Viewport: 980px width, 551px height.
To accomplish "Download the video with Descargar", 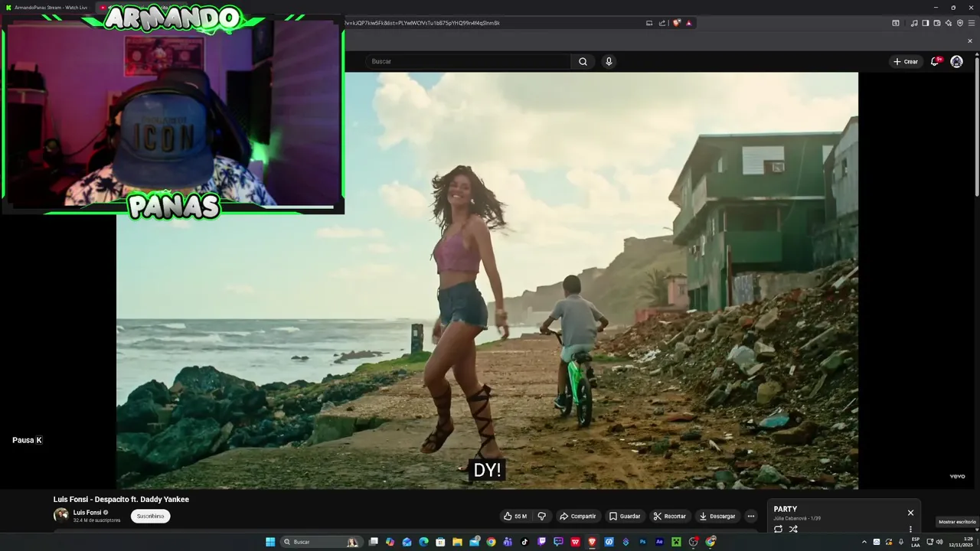I will coord(717,517).
